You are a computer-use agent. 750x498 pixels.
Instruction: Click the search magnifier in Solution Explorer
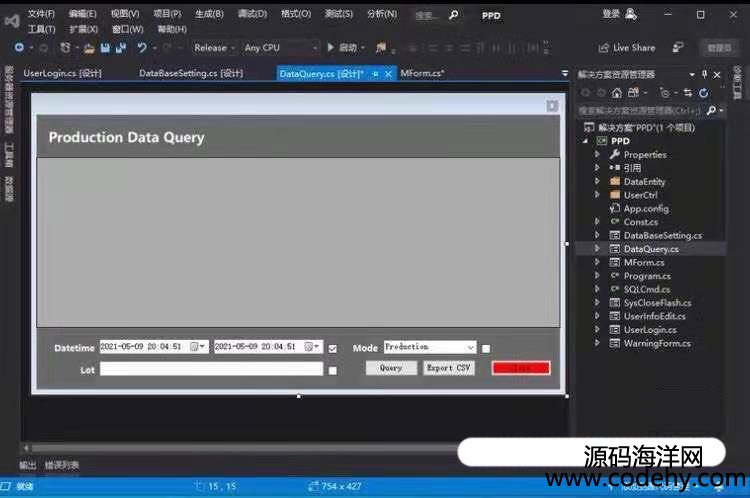711,110
